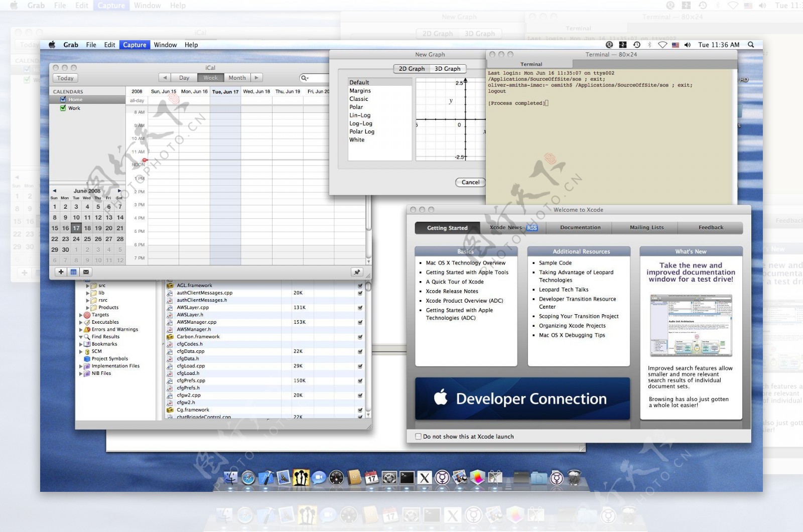This screenshot has width=803, height=532.
Task: Collapse the Find Results group
Action: click(x=81, y=337)
